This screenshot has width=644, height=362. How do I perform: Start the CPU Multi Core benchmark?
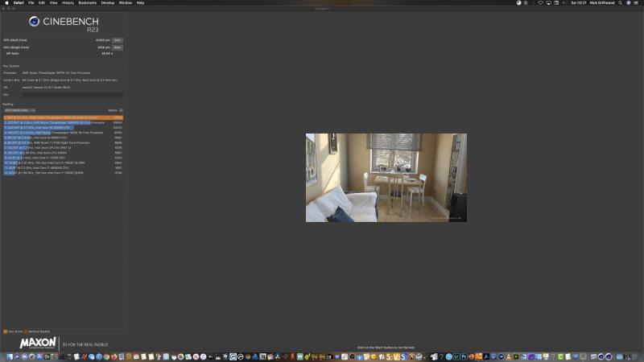[x=117, y=40]
